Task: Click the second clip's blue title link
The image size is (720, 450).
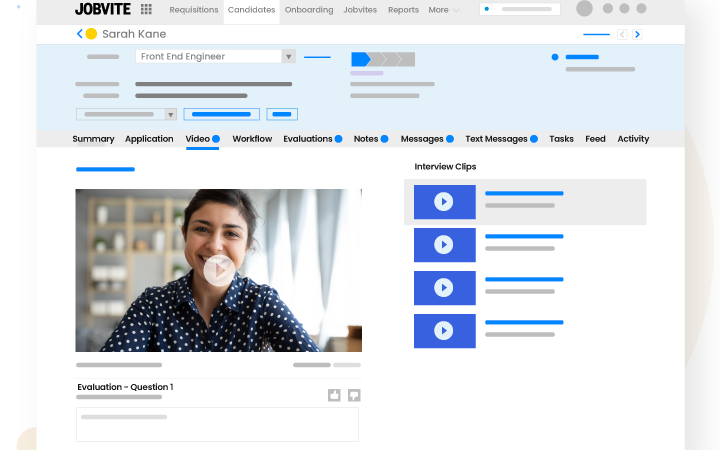Action: tap(524, 236)
